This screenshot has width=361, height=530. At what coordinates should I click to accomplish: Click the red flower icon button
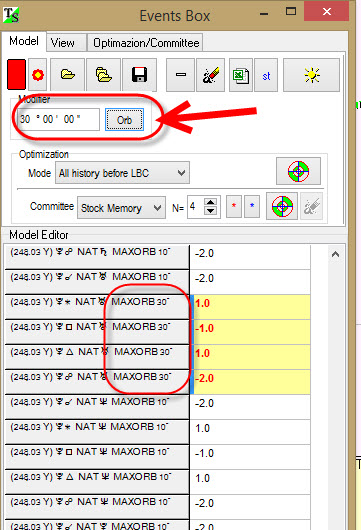(x=38, y=75)
